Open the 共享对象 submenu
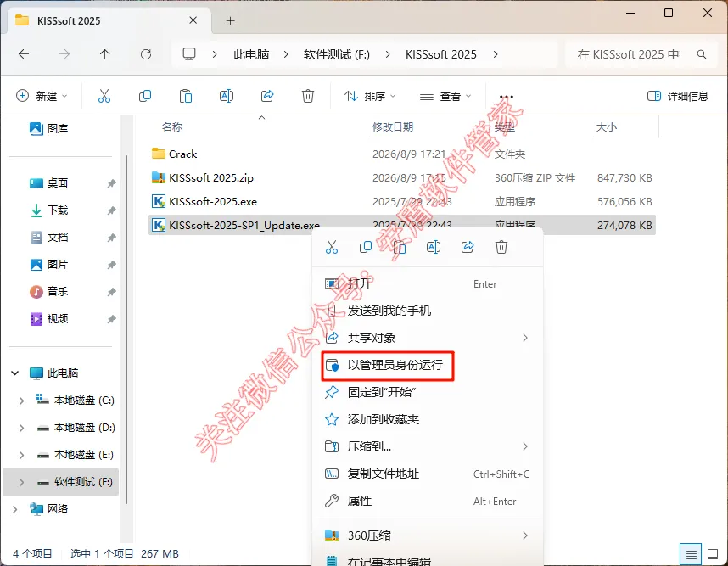 click(427, 338)
